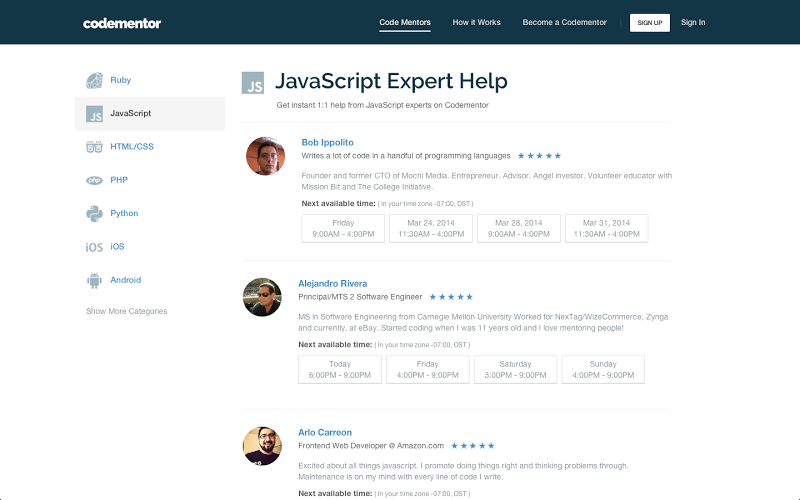800x500 pixels.
Task: Click 'Frontend Web Developer @ Amazon.com' tagline
Action: point(371,446)
